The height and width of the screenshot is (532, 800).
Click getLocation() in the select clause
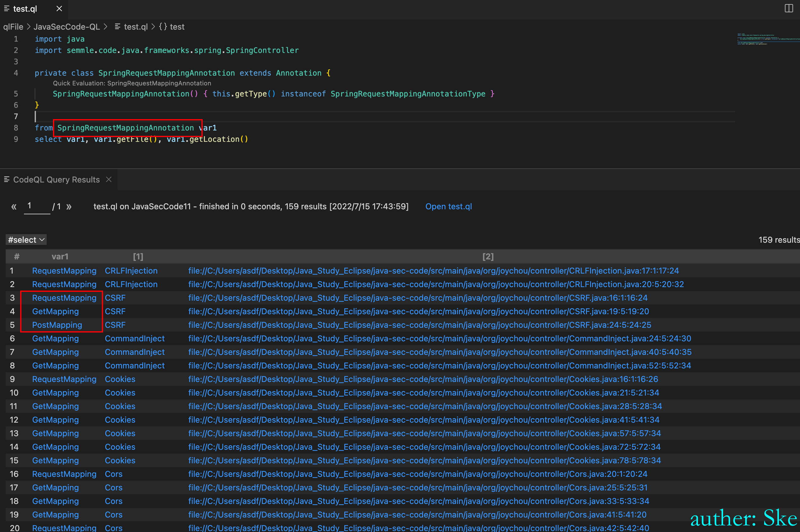click(x=219, y=139)
